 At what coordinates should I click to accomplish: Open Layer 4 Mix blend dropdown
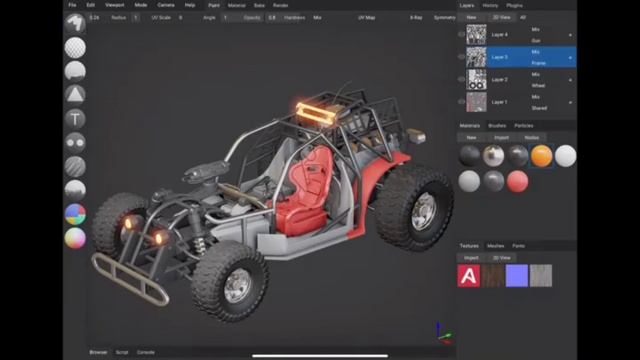536,29
